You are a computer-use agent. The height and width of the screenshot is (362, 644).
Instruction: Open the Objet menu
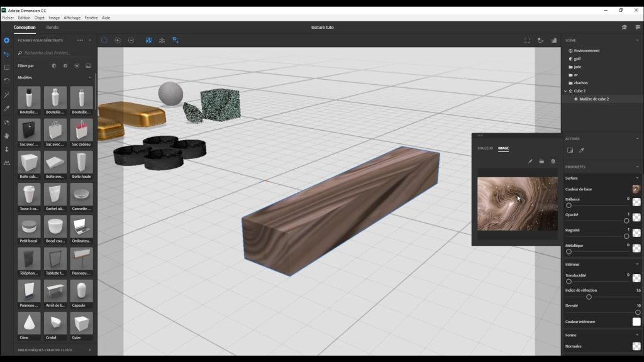click(x=40, y=18)
